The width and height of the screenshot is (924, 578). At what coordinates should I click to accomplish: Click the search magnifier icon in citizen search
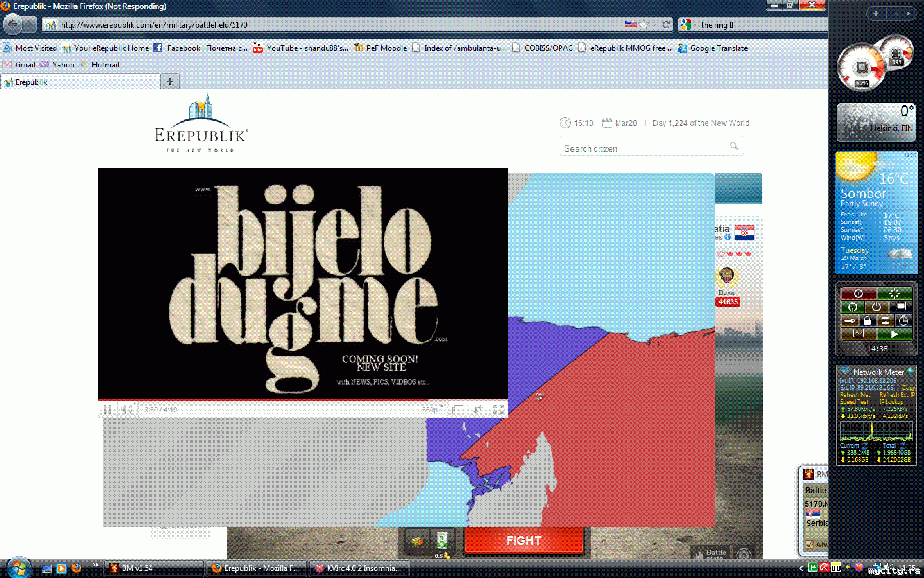[734, 146]
